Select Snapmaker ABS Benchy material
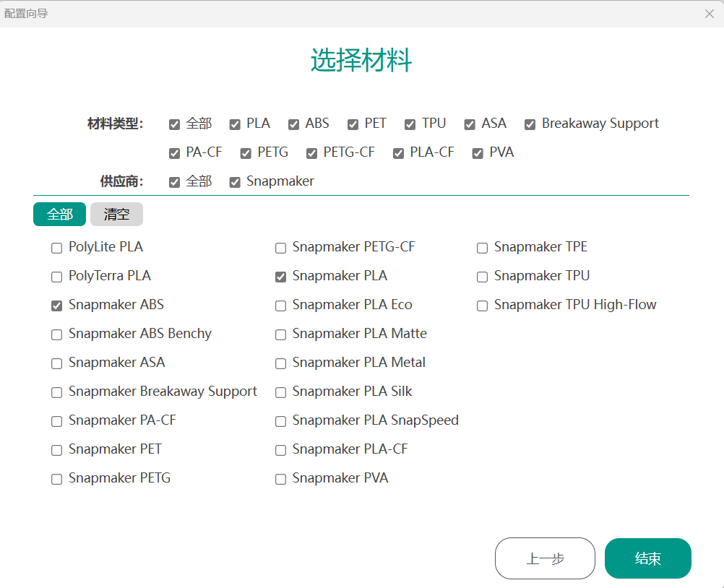Image resolution: width=724 pixels, height=588 pixels. (x=57, y=334)
